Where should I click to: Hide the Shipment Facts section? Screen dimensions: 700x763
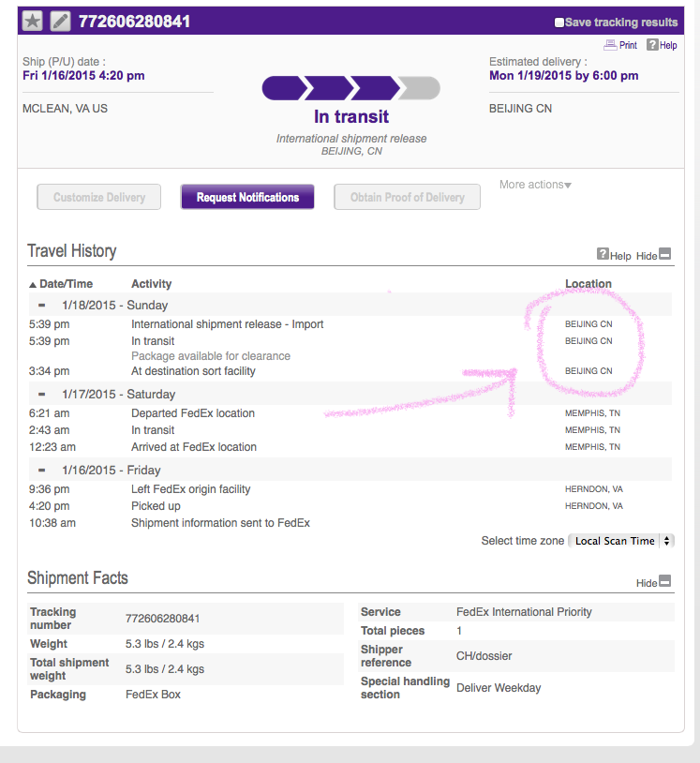point(665,581)
